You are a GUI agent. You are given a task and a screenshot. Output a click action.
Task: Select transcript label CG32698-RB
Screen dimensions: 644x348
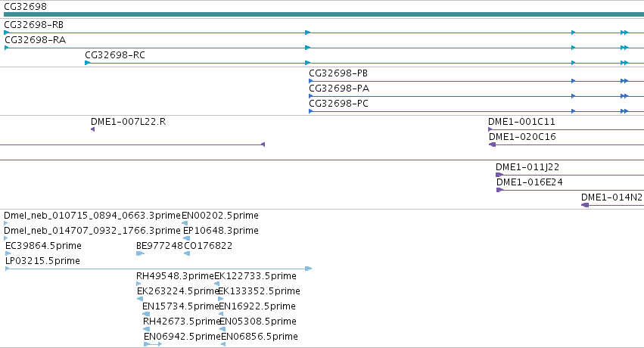34,25
